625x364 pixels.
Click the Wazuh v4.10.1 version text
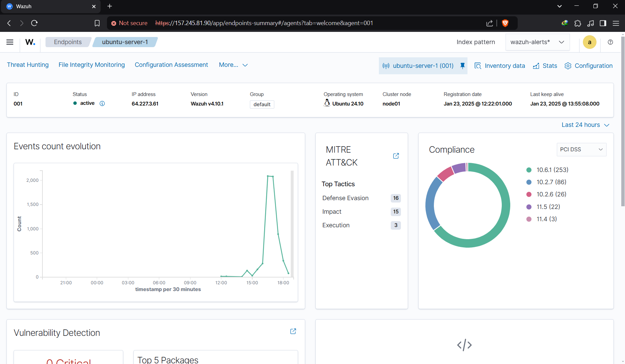pos(207,104)
